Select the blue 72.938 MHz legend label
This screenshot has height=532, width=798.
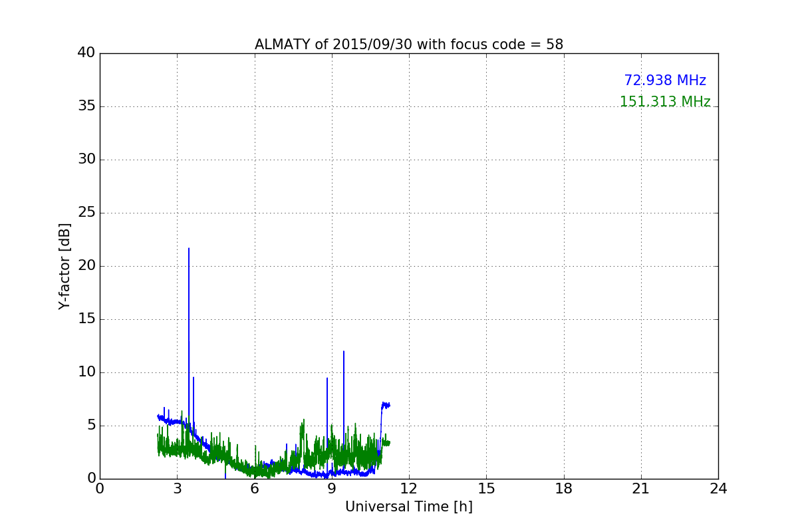(665, 80)
